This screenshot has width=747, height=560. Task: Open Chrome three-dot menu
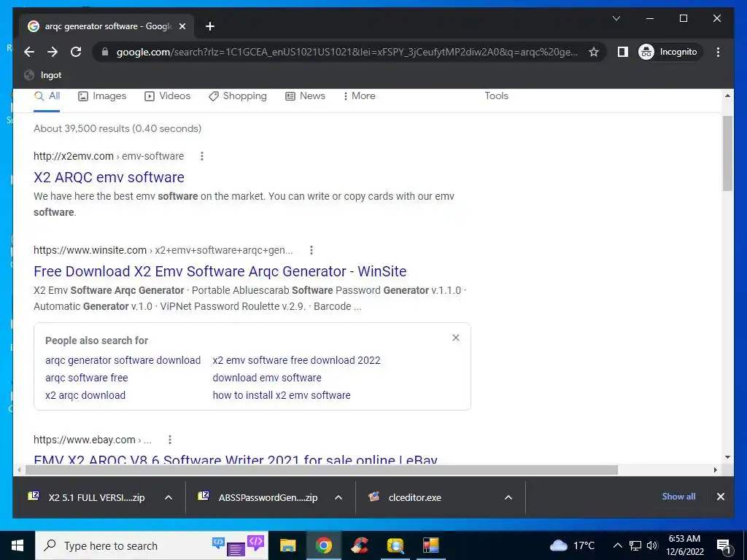pos(718,52)
